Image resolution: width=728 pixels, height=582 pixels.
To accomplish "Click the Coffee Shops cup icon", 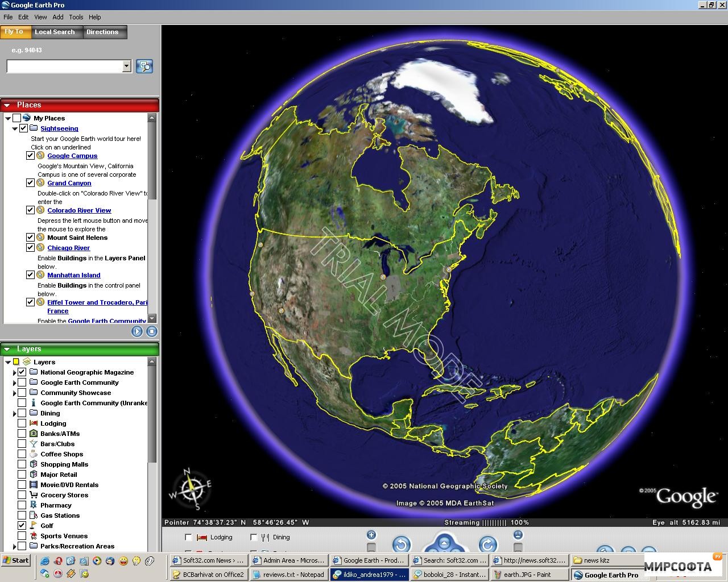I will 34,454.
